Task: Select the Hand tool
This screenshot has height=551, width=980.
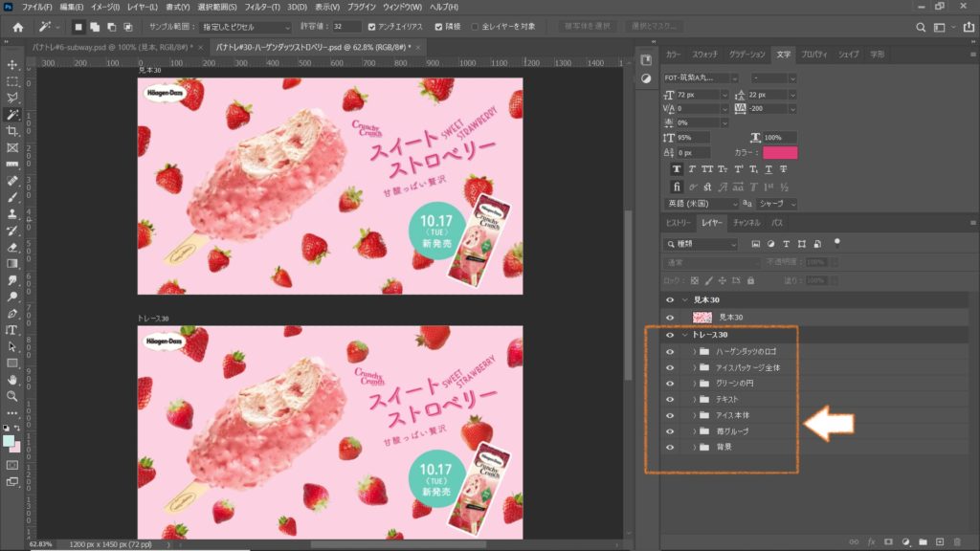Action: click(12, 380)
